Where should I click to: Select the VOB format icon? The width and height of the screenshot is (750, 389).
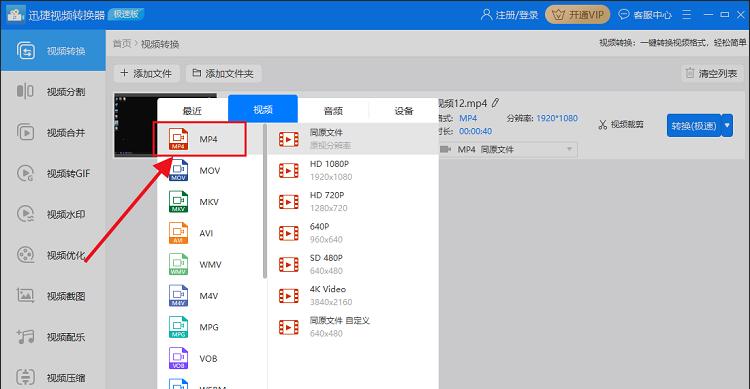click(178, 358)
